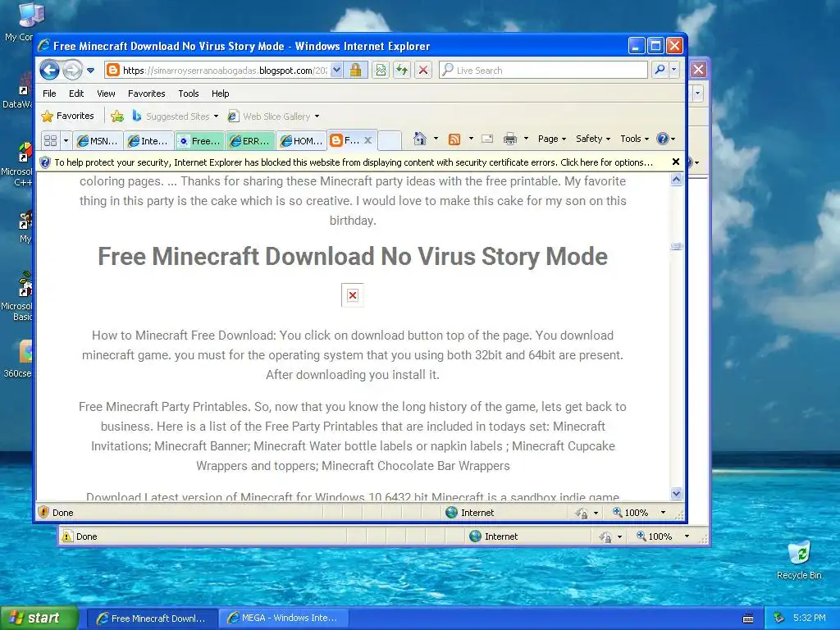Open the Favorites menu in the menu bar
840x630 pixels.
click(x=146, y=94)
